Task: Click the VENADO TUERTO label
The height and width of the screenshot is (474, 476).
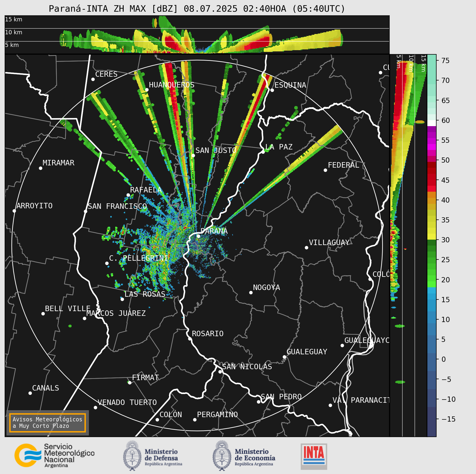Action: click(127, 402)
